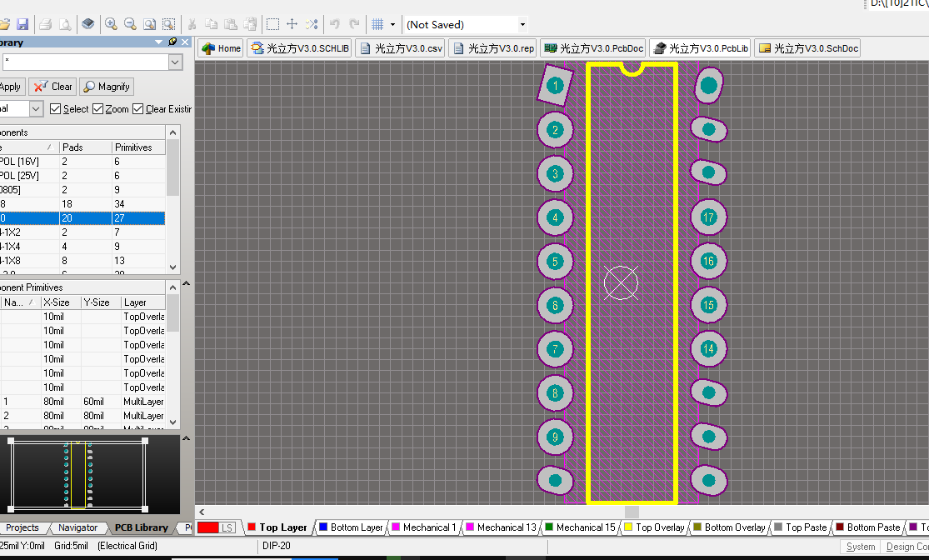Click the Print Preview icon
929x560 pixels.
coord(65,24)
